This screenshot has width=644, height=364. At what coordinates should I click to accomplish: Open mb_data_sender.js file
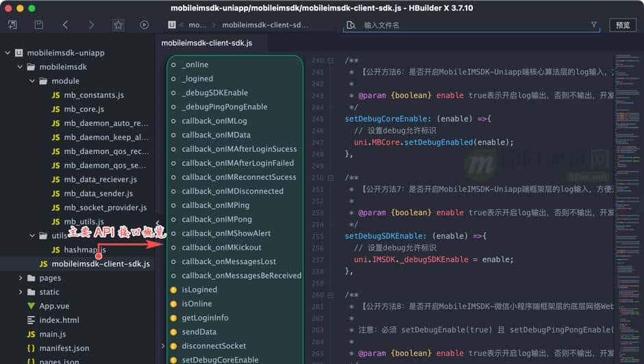pyautogui.click(x=98, y=193)
